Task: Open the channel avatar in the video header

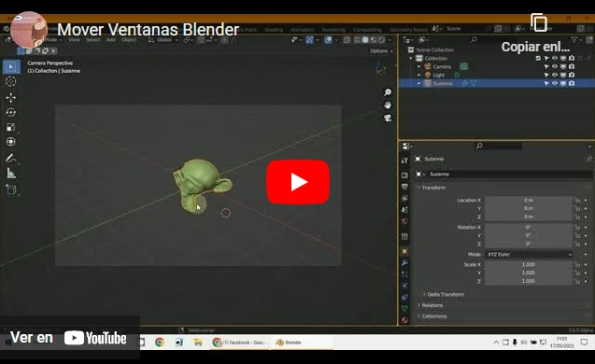Action: point(29,30)
